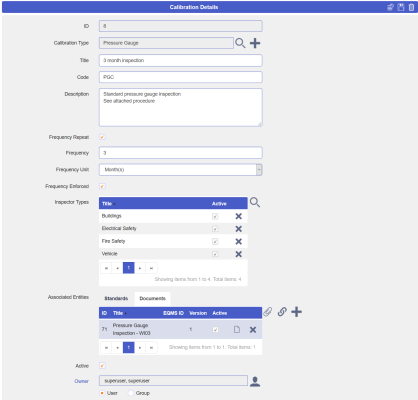This screenshot has height=400, width=418.
Task: Click the Code input field
Action: [181, 77]
